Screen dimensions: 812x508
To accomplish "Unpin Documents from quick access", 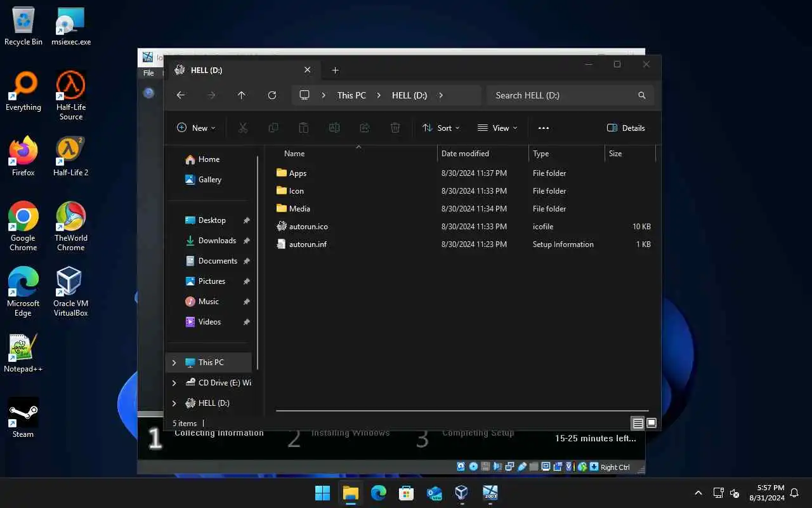I will coord(247,261).
